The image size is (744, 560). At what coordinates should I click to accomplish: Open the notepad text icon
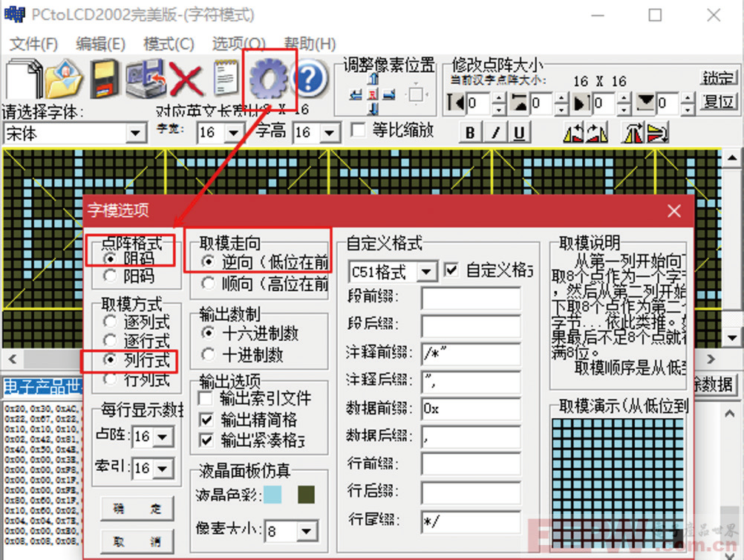[226, 78]
